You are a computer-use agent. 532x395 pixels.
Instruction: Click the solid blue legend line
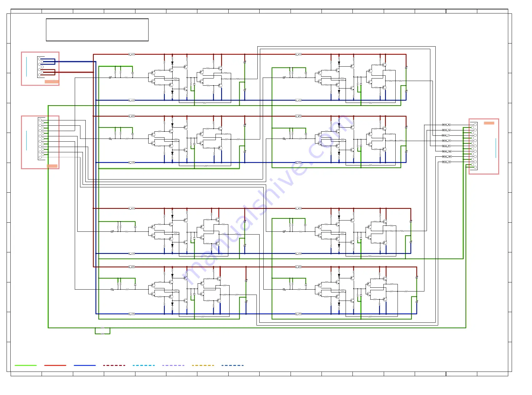(x=85, y=365)
